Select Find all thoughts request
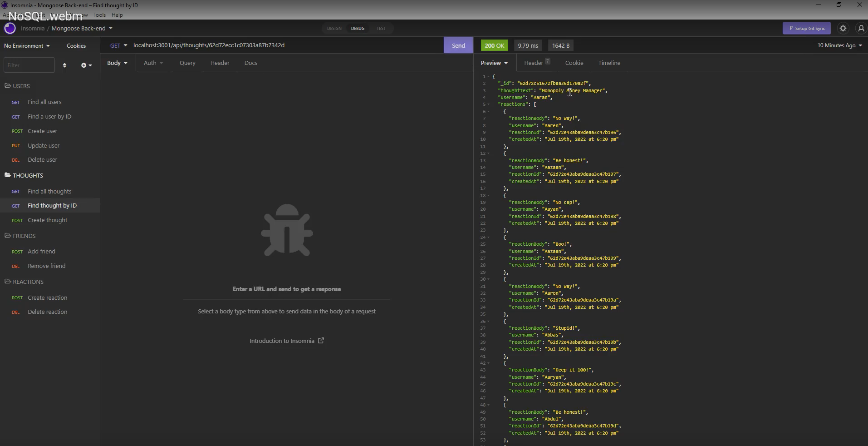 coord(50,192)
